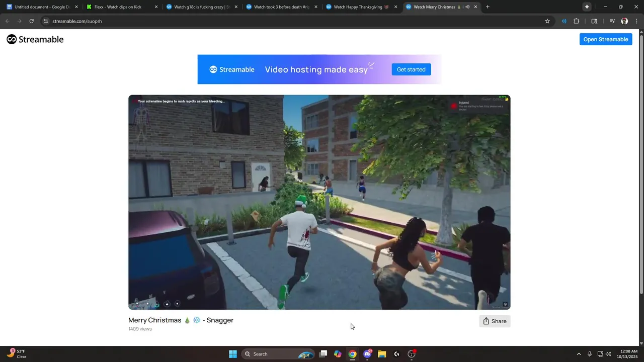Click the "Merry Christmas - Snagger" video title

pos(181,320)
